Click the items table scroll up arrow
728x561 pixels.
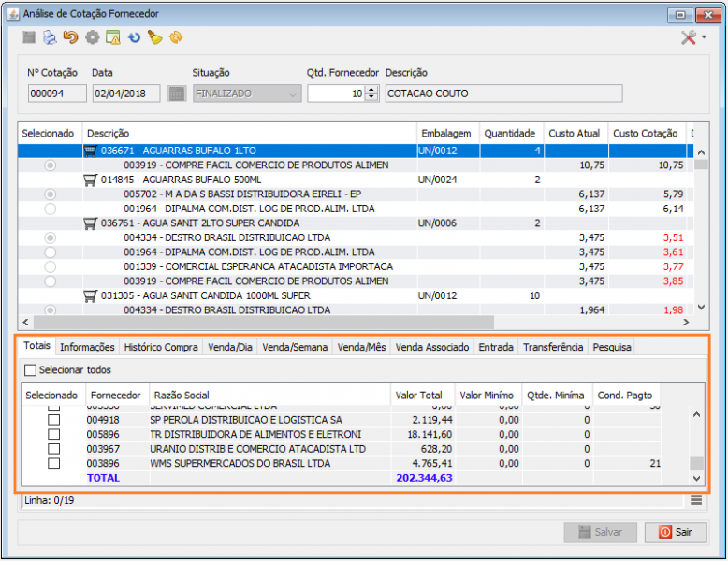701,152
